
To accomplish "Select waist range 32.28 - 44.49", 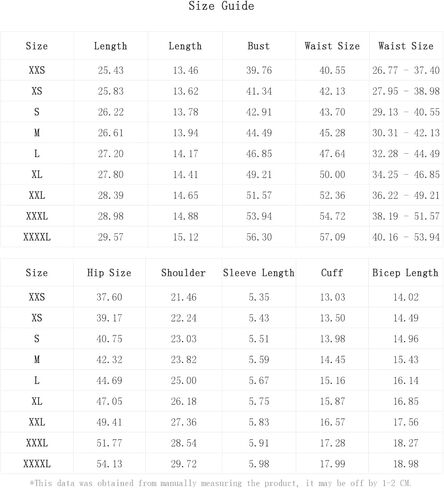I will coord(406,154).
